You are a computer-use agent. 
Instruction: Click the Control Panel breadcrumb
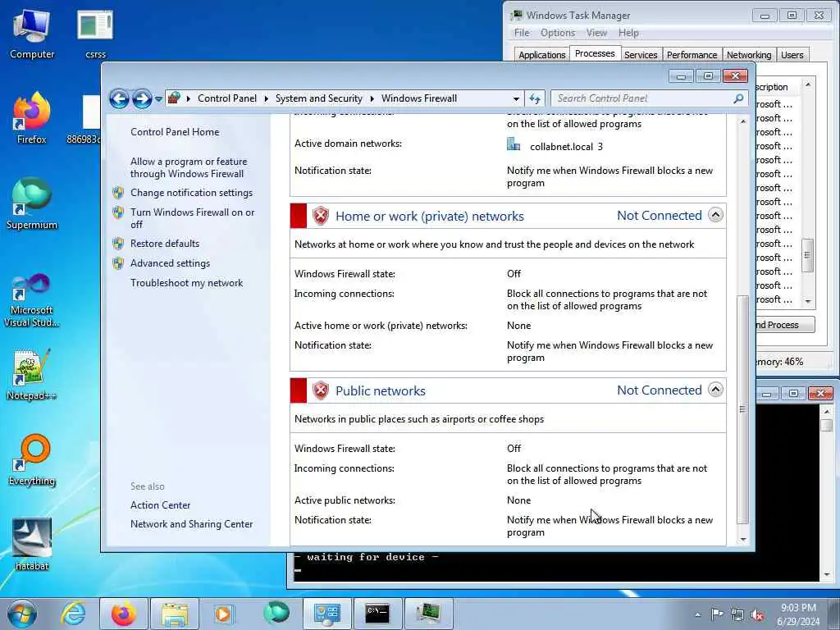coord(227,98)
